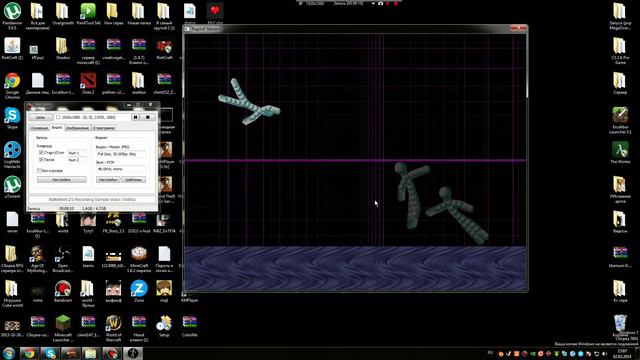
Task: Pause recording in the Bandicam window
Action: [135, 117]
